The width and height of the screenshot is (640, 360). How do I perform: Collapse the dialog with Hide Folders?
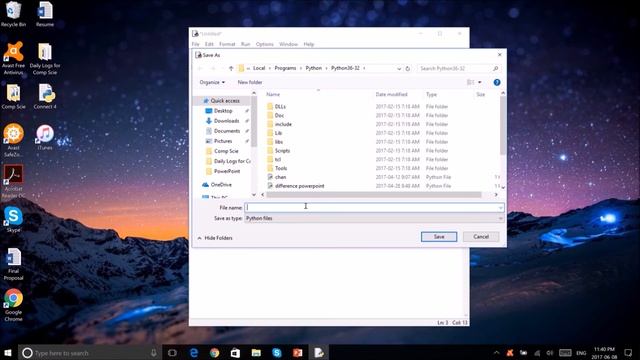[x=215, y=238]
